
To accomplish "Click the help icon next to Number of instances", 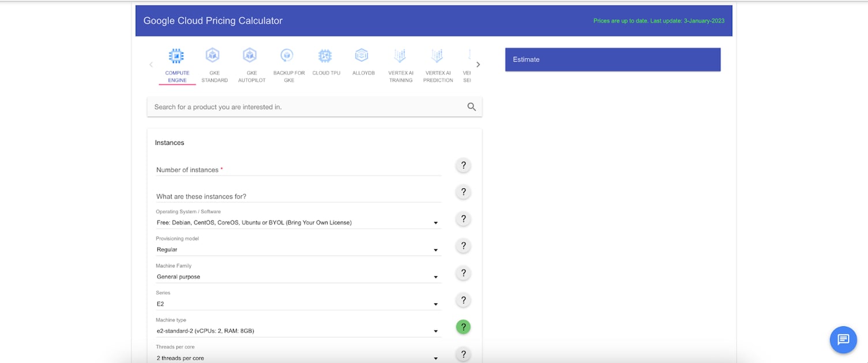I will [x=463, y=165].
